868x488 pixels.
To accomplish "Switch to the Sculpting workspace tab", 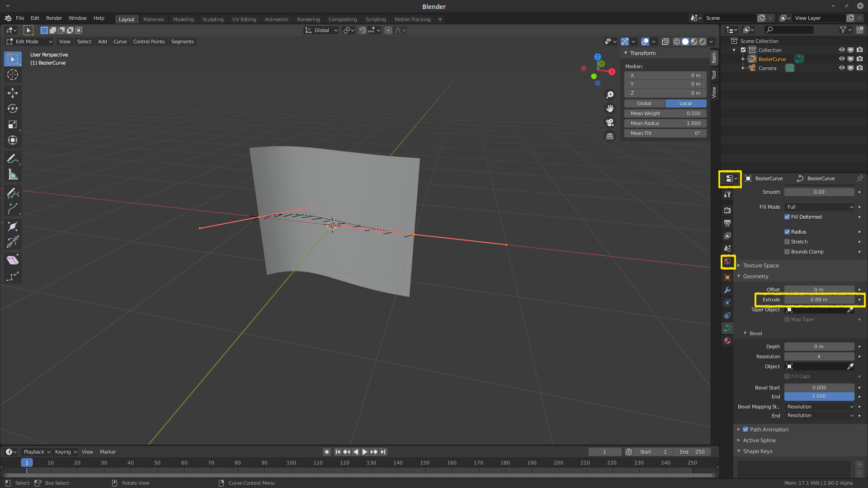I will (x=213, y=19).
